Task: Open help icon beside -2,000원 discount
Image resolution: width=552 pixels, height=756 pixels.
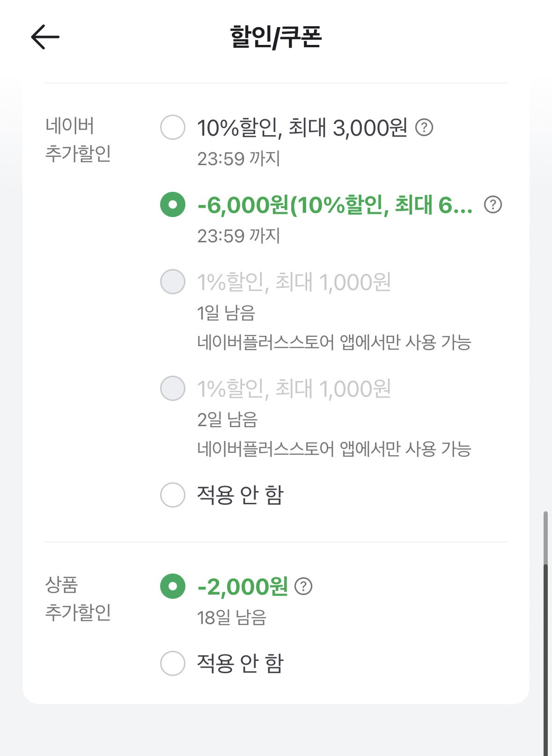Action: (x=303, y=586)
